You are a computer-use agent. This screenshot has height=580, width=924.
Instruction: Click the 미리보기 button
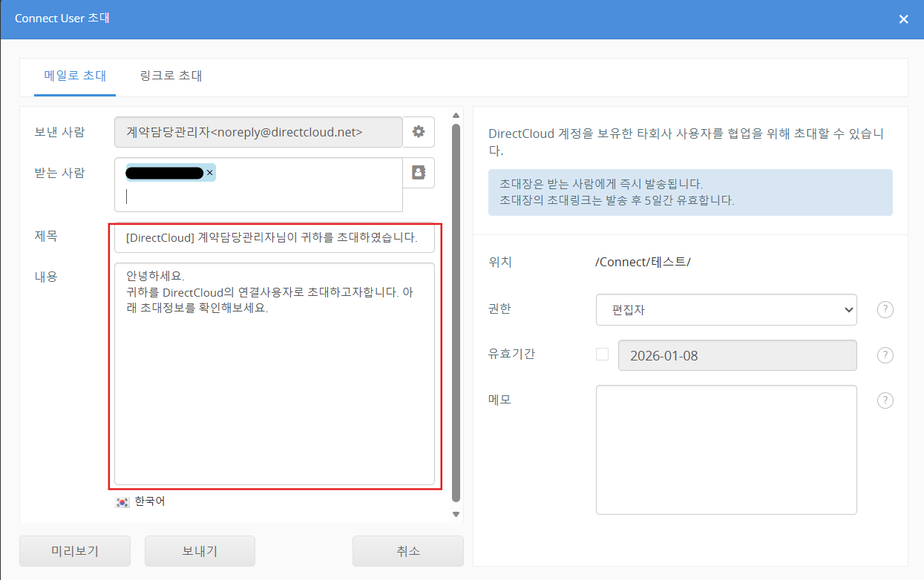pyautogui.click(x=75, y=551)
